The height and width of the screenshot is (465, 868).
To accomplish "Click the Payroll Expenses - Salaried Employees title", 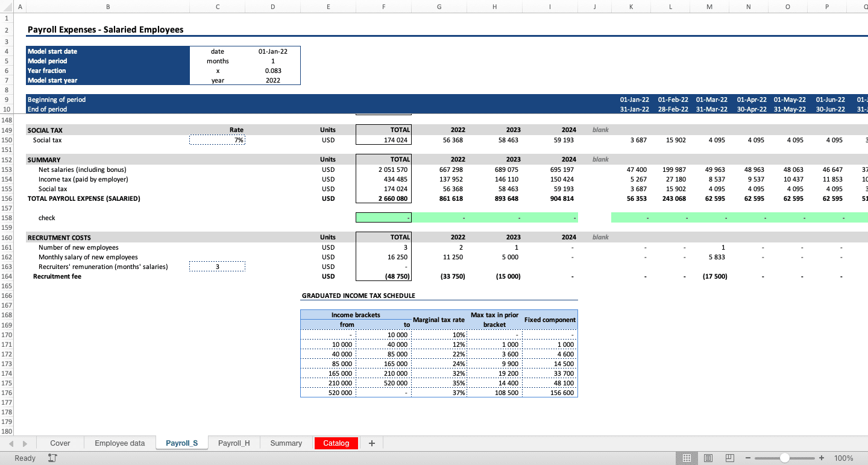I will 105,30.
